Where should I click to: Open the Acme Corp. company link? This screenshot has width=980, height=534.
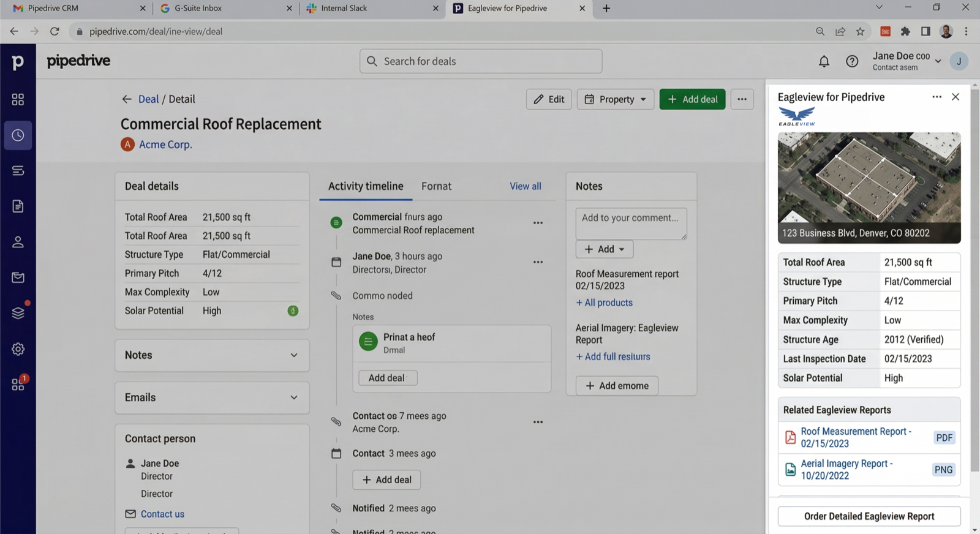165,145
